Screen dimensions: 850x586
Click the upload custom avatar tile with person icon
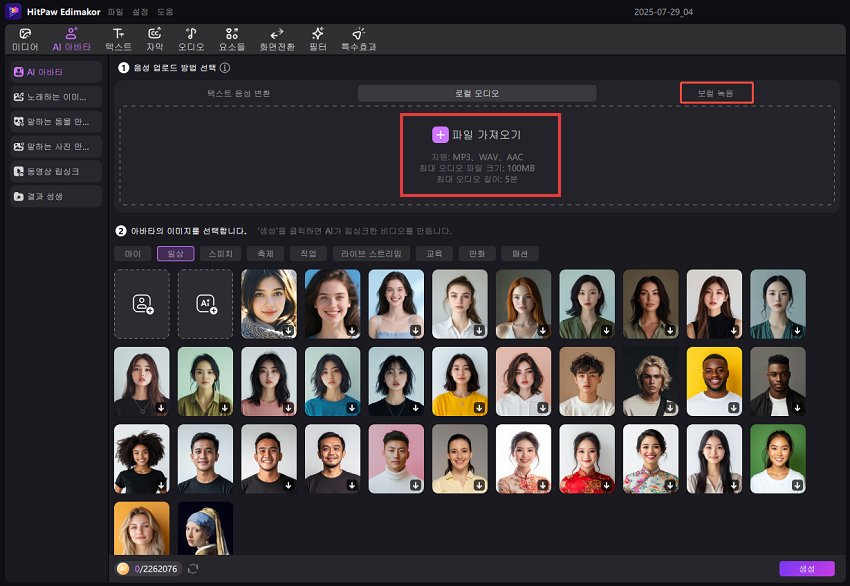[x=142, y=304]
